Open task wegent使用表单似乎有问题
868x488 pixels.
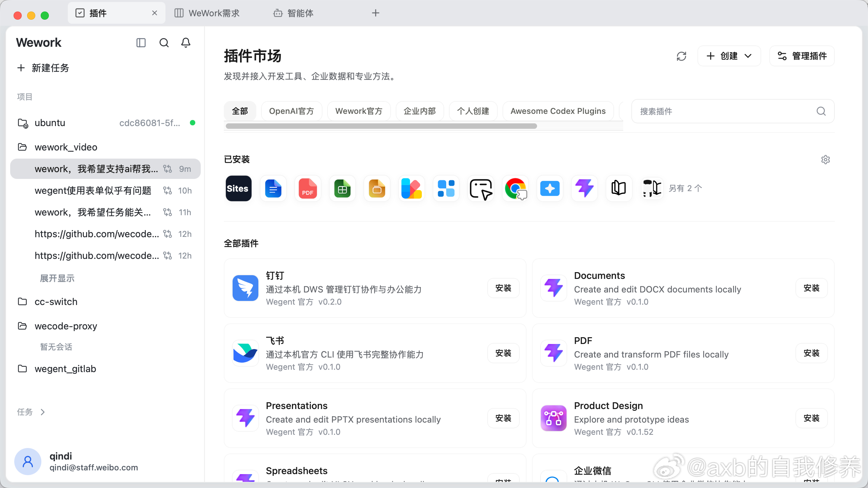pyautogui.click(x=105, y=190)
